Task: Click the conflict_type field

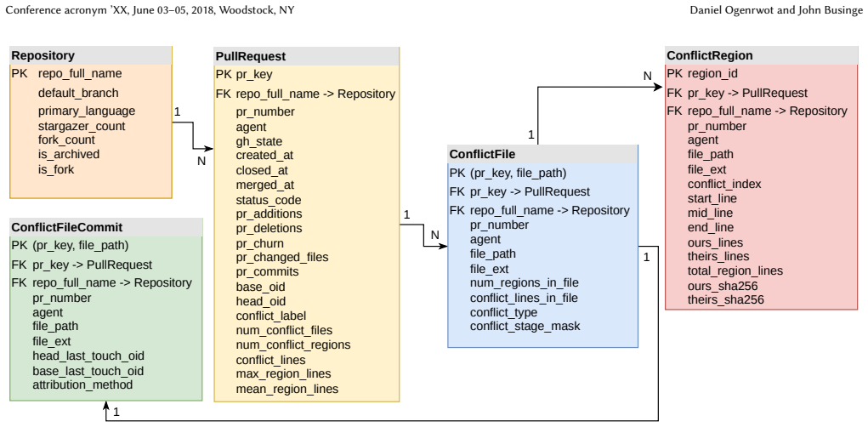Action: pyautogui.click(x=504, y=313)
